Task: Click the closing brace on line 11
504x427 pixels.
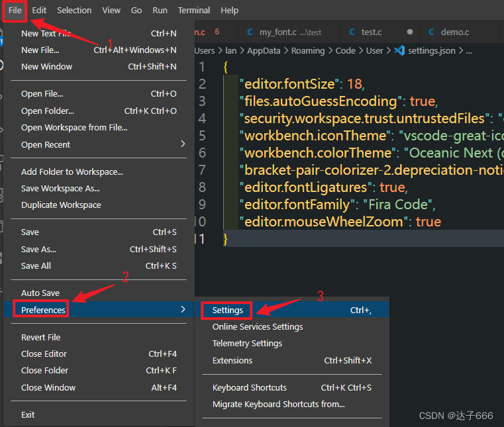Action: coord(225,240)
